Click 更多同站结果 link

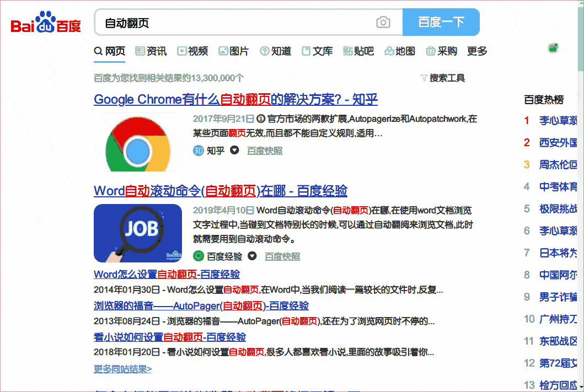pyautogui.click(x=122, y=369)
